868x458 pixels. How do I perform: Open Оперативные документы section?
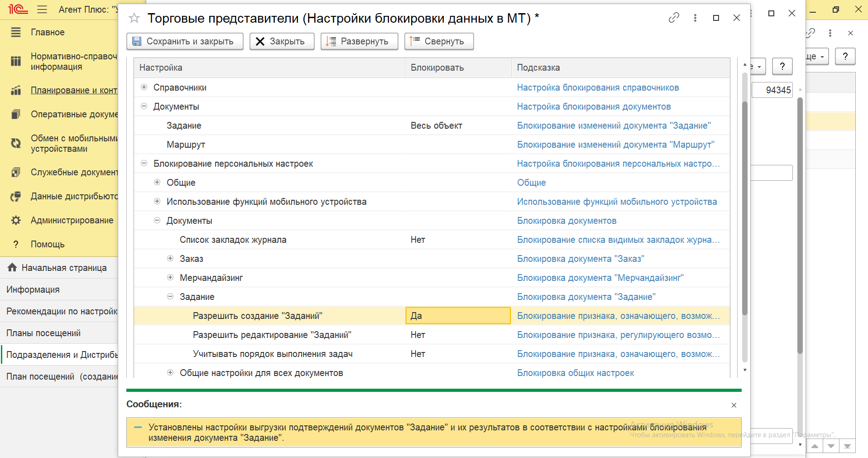74,114
